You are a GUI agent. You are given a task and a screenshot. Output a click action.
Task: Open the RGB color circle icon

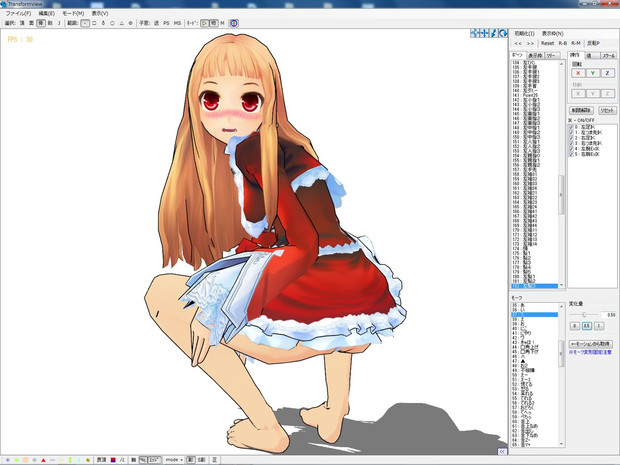point(234,23)
